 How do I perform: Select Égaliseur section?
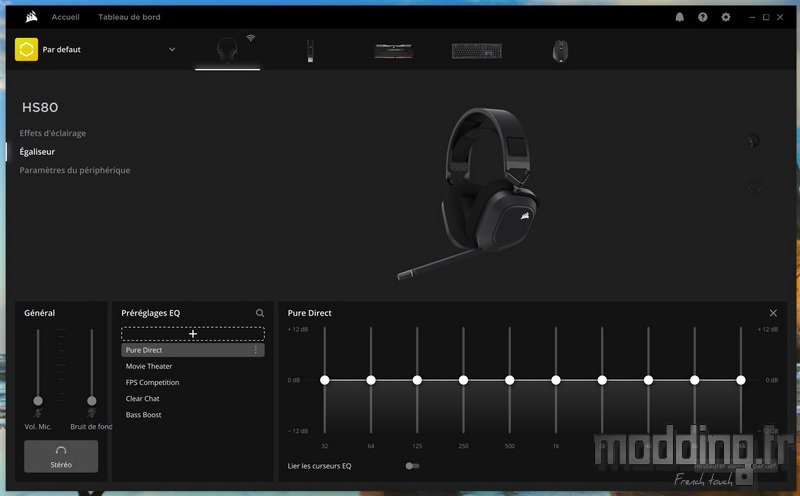click(x=37, y=152)
